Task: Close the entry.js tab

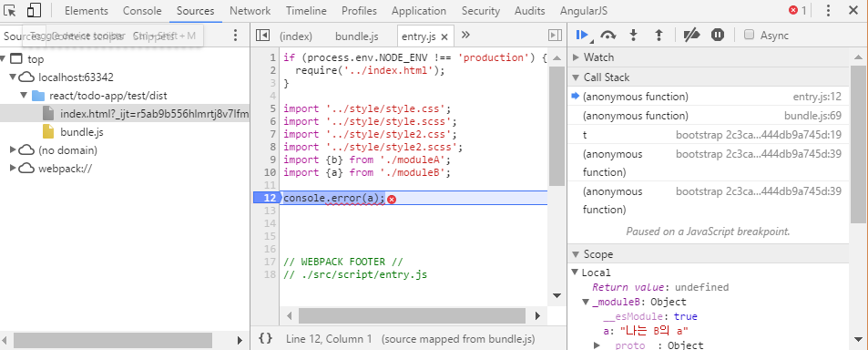Action: click(444, 37)
